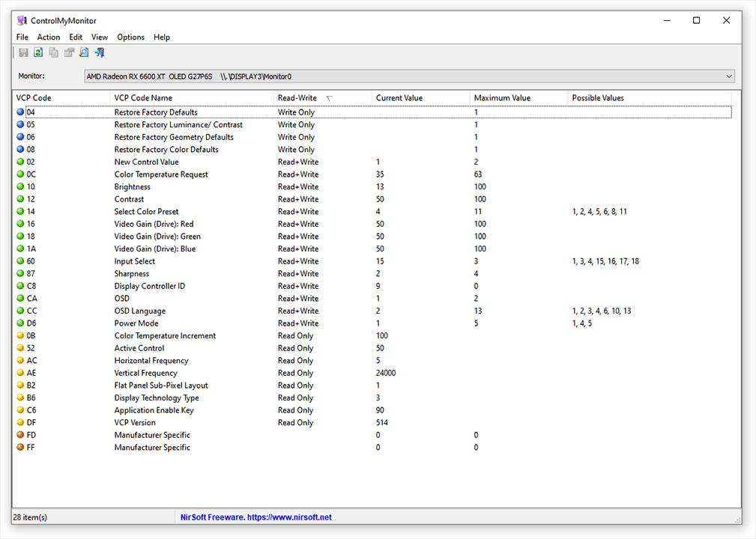Image resolution: width=756 pixels, height=539 pixels.
Task: Click the yellow dot icon of code 0B
Action: [20, 335]
